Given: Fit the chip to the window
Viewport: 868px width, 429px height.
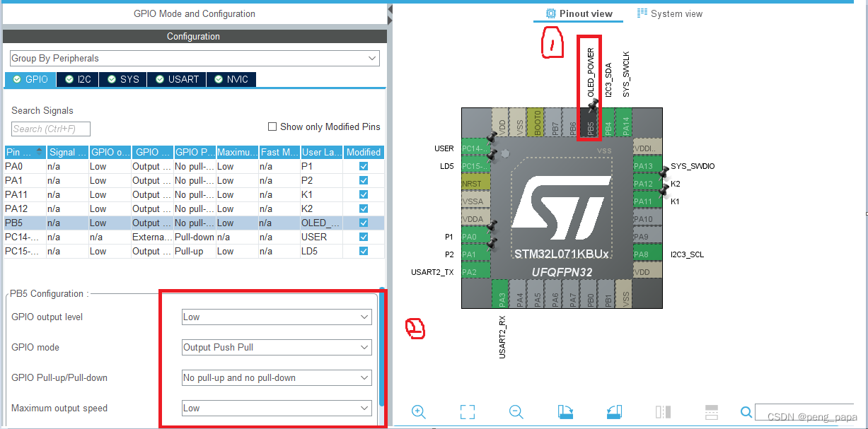Looking at the screenshot, I should tap(467, 412).
